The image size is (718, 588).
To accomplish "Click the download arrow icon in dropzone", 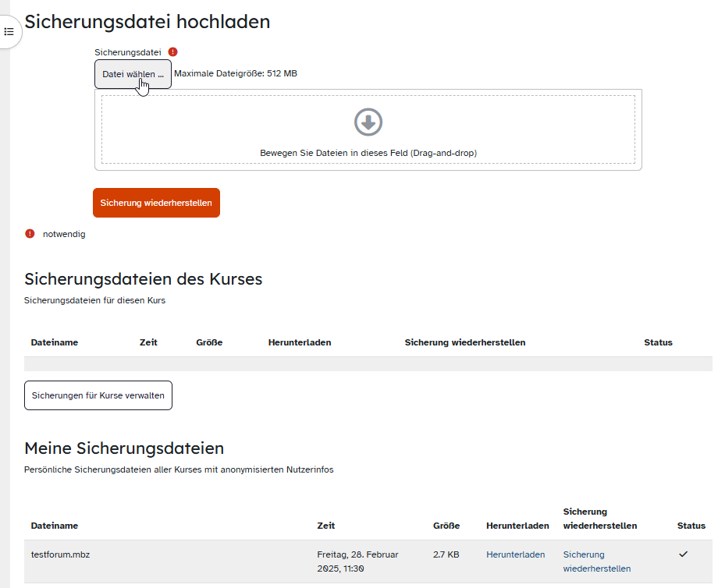I will point(368,122).
